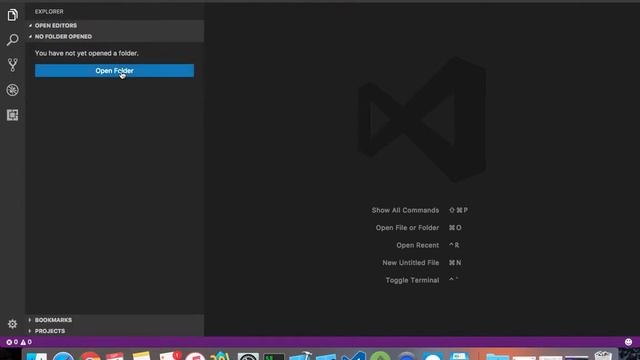Open the Extensions view icon
Viewport: 640px width, 360px height.
[x=12, y=115]
